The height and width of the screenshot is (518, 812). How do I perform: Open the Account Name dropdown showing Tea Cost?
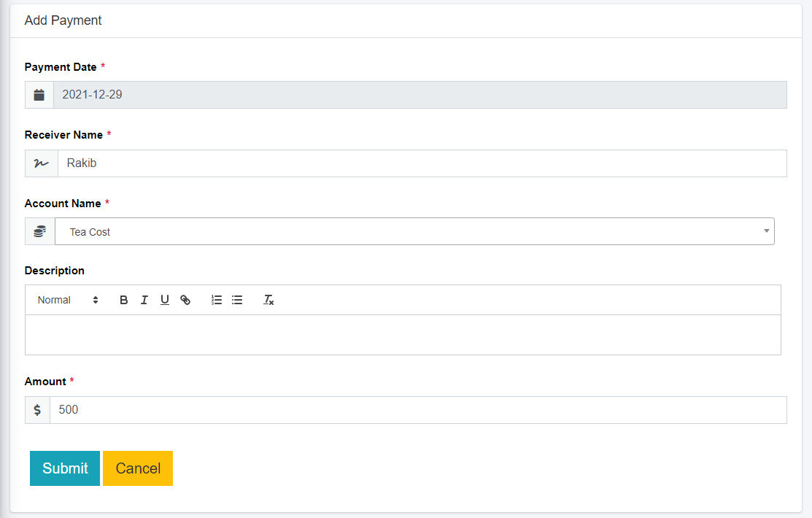[x=409, y=231]
